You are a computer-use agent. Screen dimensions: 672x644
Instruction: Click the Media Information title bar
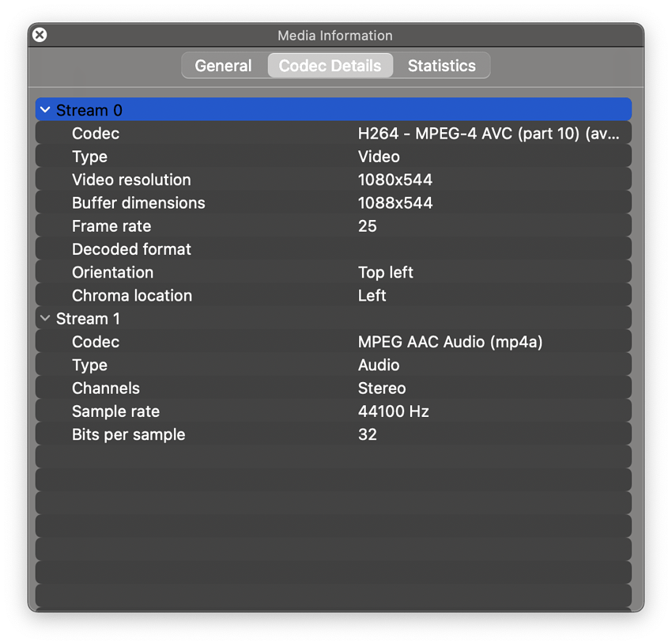(335, 36)
